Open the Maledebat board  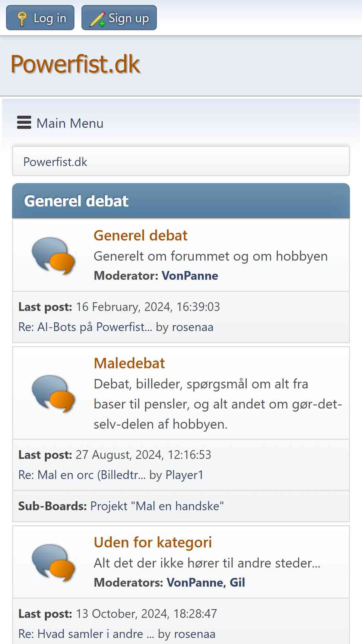[x=129, y=363]
